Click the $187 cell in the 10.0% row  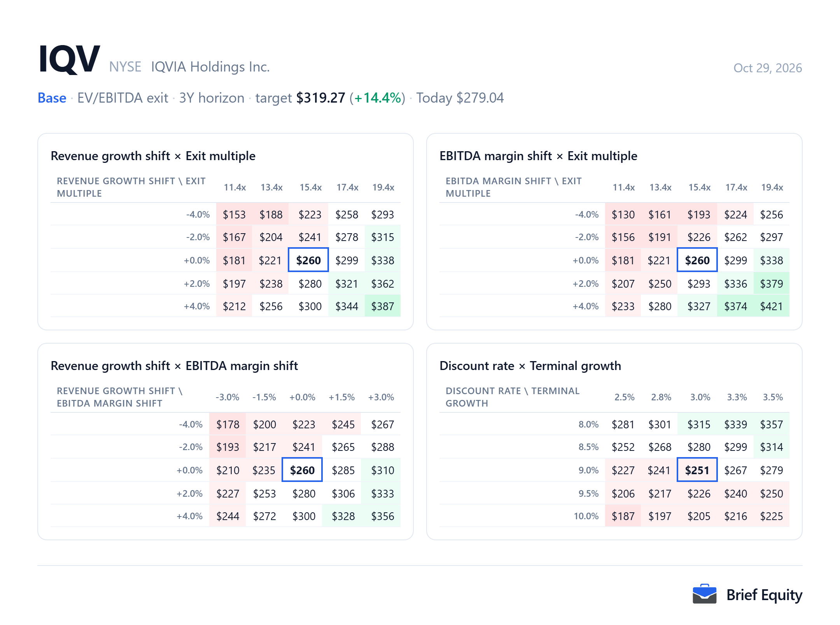pos(623,516)
